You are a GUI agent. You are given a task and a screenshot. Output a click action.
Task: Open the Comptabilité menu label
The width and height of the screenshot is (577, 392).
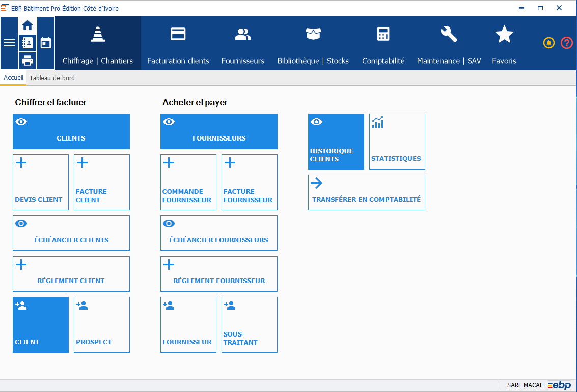coord(383,61)
